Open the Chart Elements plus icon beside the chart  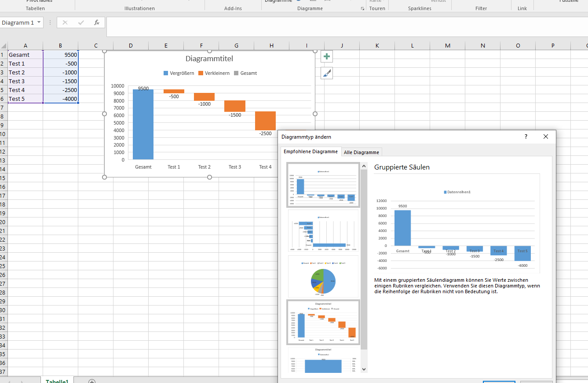click(326, 56)
